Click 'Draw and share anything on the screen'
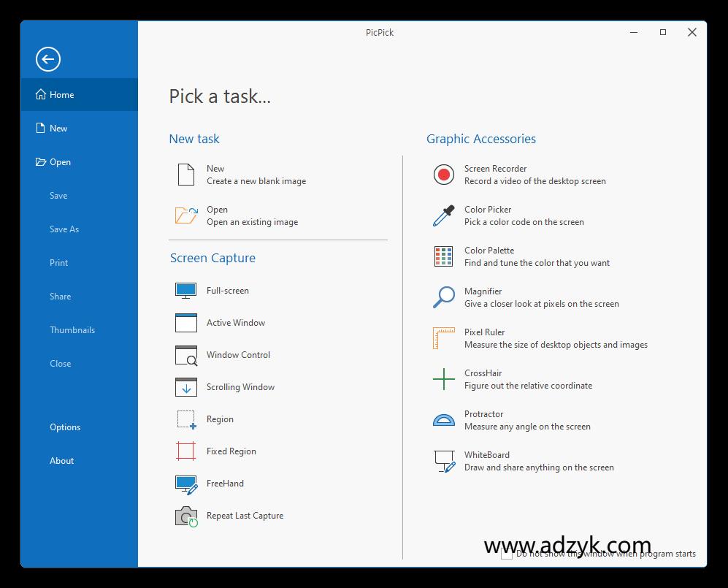Viewport: 728px width, 588px height. coord(539,467)
